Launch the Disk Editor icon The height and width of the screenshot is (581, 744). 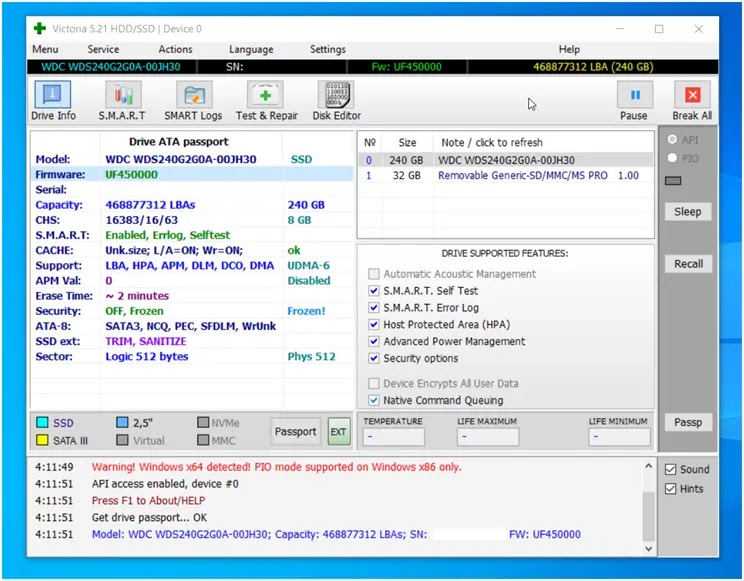[336, 94]
